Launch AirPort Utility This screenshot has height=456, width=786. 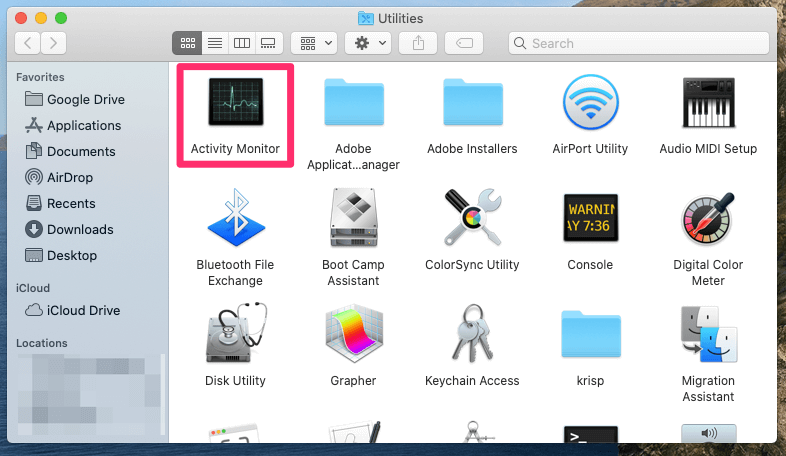click(591, 102)
